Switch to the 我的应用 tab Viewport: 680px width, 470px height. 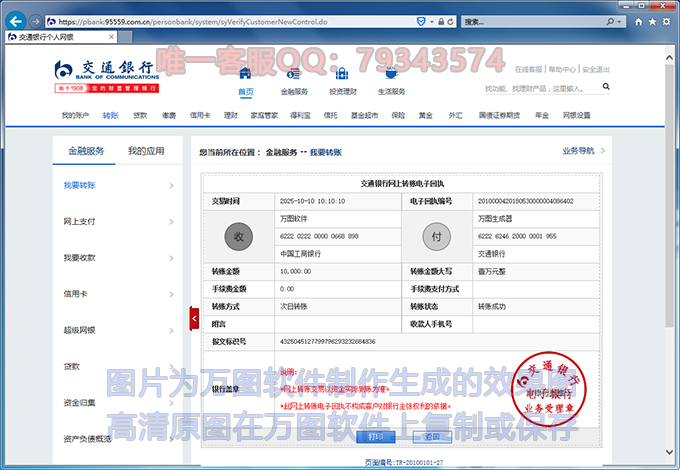pos(146,151)
